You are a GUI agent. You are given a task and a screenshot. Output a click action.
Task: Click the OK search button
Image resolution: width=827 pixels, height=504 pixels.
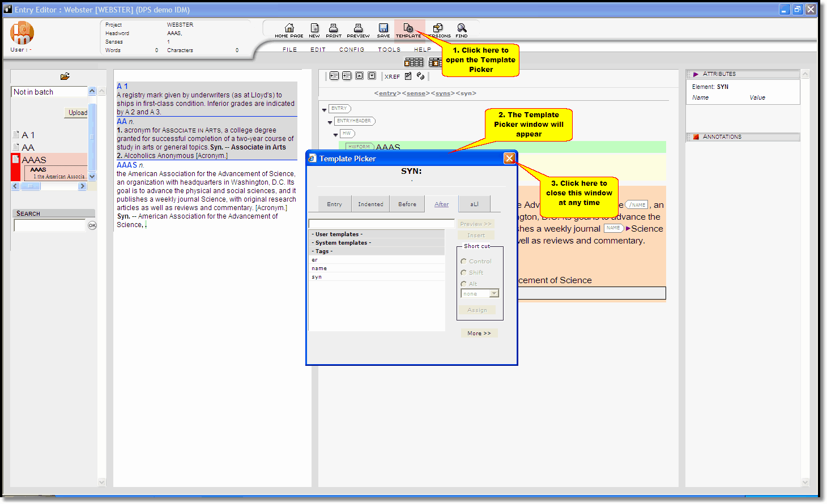(x=92, y=225)
